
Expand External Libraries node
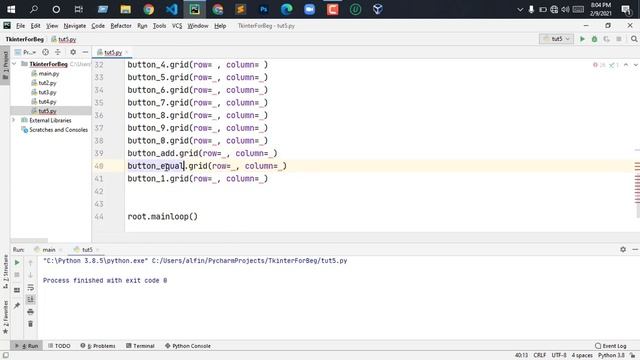point(14,120)
